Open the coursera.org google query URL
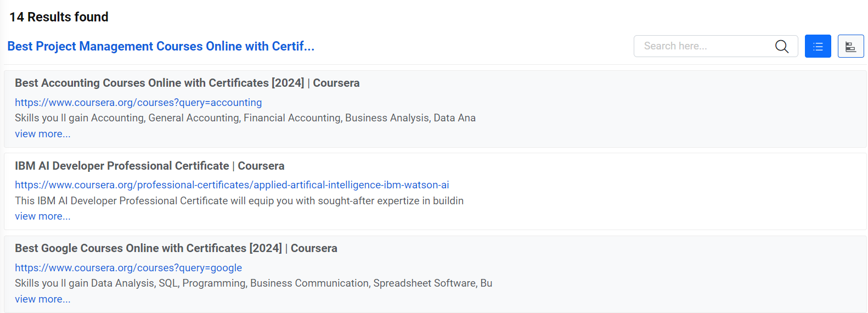868x313 pixels. 128,268
